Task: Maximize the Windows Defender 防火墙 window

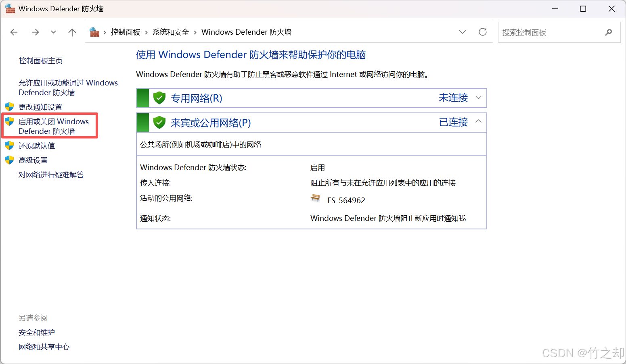Action: point(583,8)
